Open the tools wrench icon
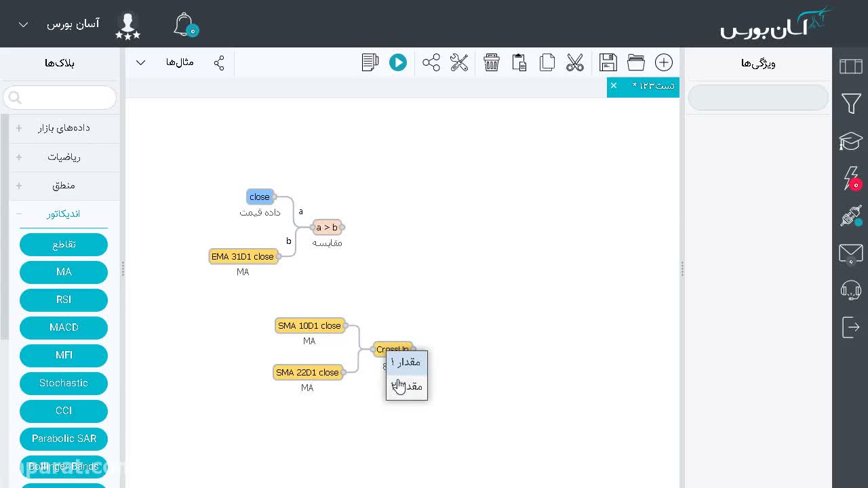868x488 pixels. tap(459, 62)
